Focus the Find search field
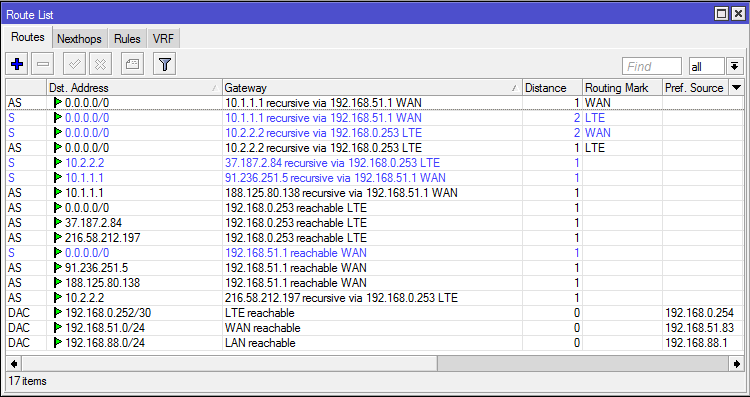This screenshot has height=397, width=750. [x=651, y=66]
